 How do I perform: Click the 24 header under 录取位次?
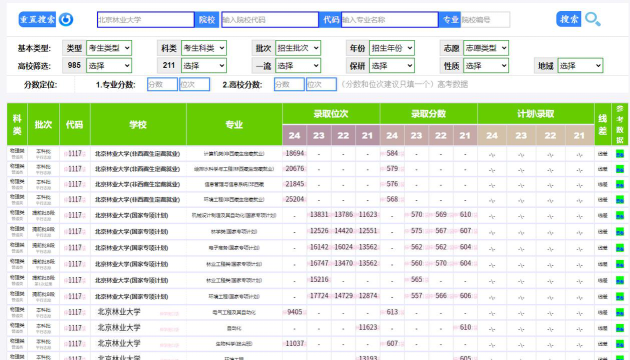tap(295, 135)
